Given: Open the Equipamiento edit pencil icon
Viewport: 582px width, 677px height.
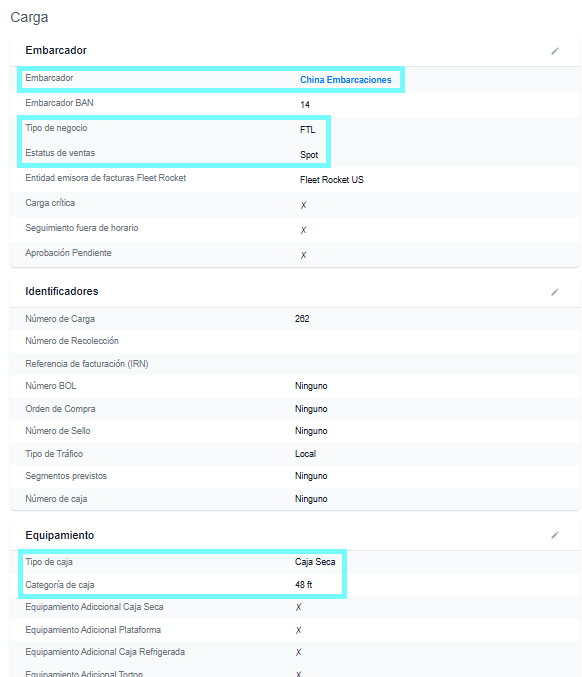Looking at the screenshot, I should tap(555, 535).
